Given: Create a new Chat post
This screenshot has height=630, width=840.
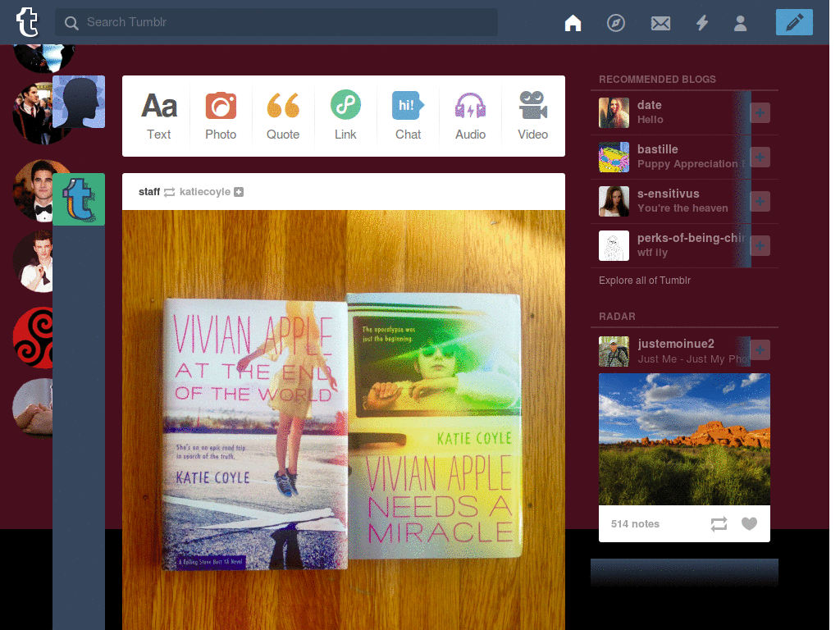Looking at the screenshot, I should click(409, 116).
